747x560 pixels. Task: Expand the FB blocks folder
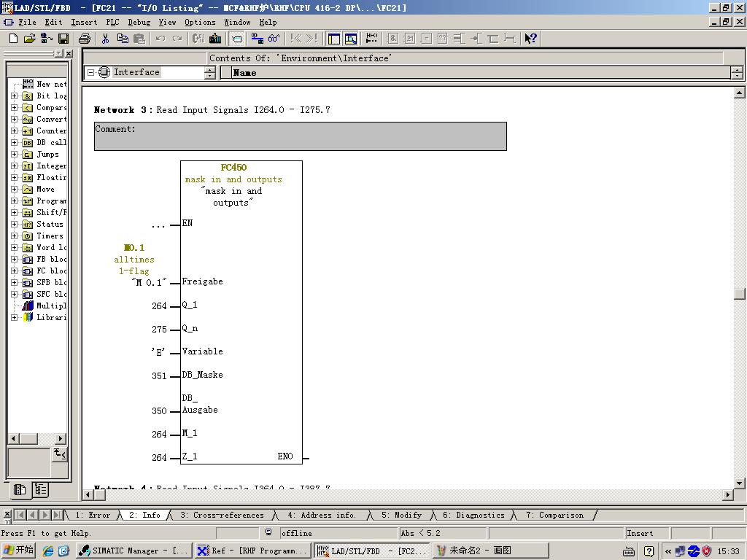tap(15, 259)
